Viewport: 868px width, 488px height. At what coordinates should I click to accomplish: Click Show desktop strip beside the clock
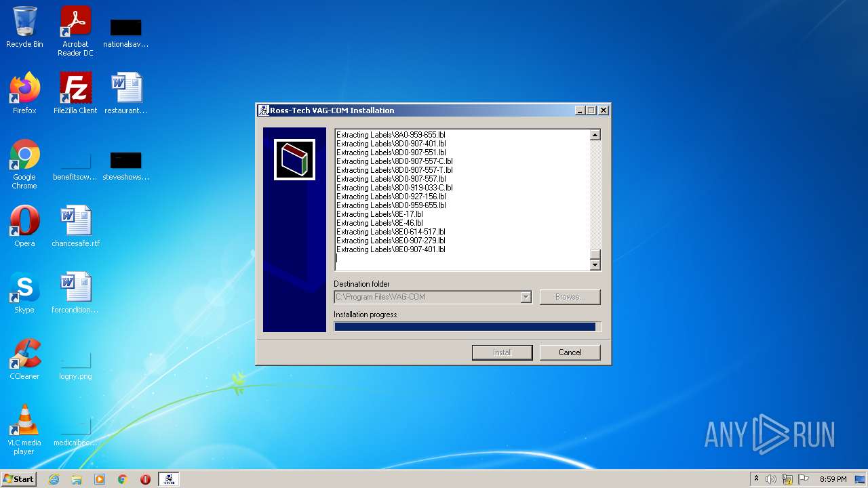pyautogui.click(x=861, y=479)
